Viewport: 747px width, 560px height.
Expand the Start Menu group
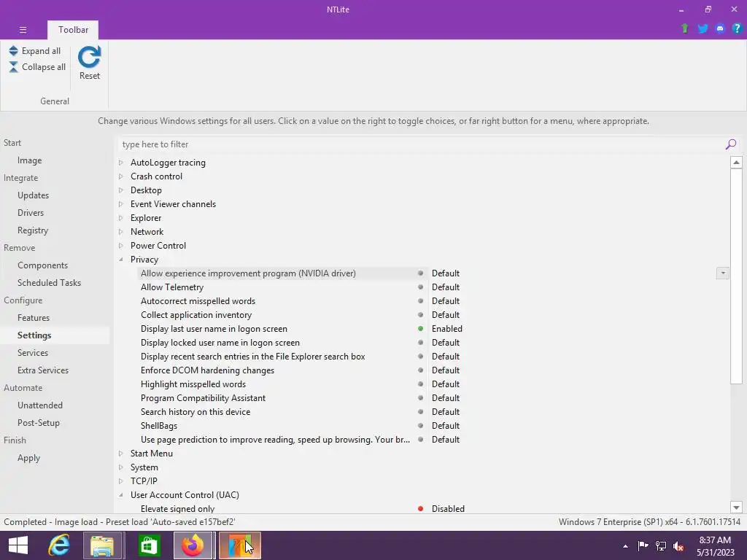click(121, 454)
